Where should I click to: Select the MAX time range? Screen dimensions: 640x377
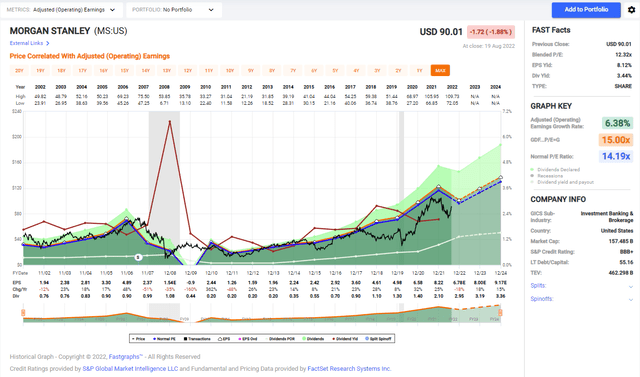(440, 71)
